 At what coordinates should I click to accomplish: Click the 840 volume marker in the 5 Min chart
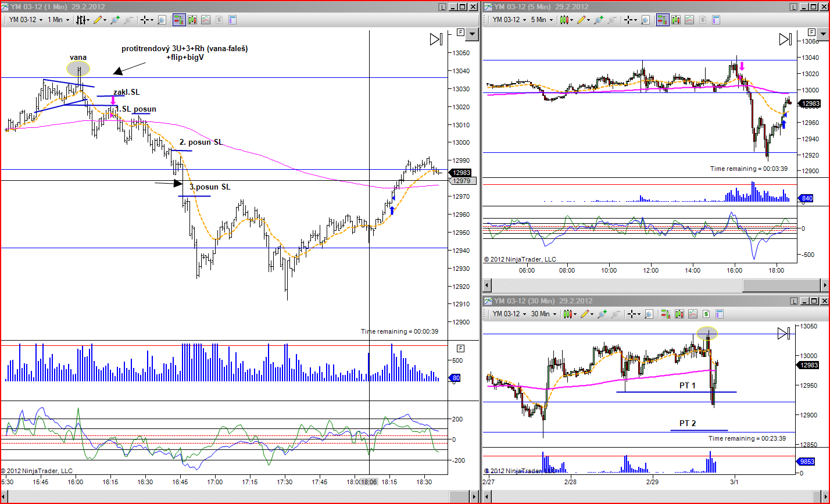coord(807,198)
